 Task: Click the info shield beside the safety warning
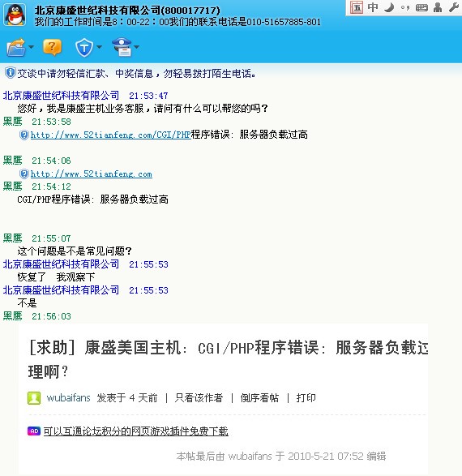(x=10, y=73)
